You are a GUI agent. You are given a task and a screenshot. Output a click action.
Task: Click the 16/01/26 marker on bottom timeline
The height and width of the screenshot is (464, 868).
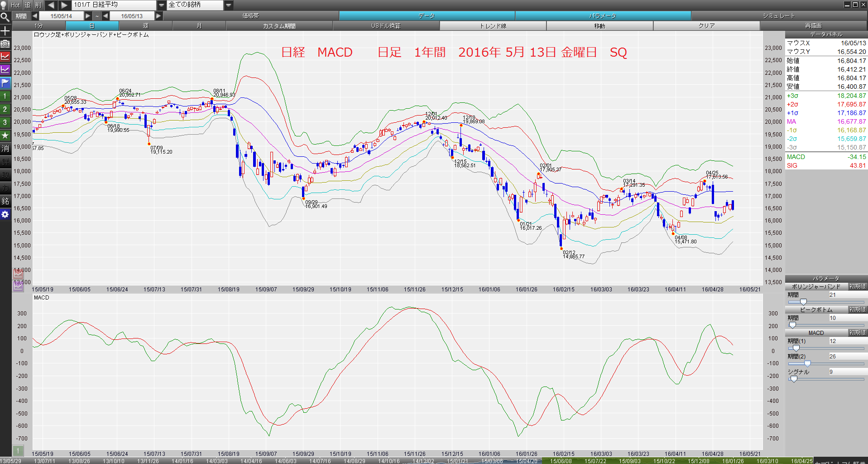pos(733,461)
